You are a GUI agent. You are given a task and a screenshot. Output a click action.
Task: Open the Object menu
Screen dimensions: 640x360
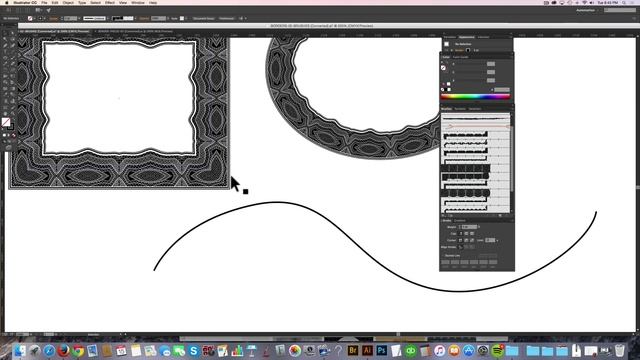[x=68, y=2]
